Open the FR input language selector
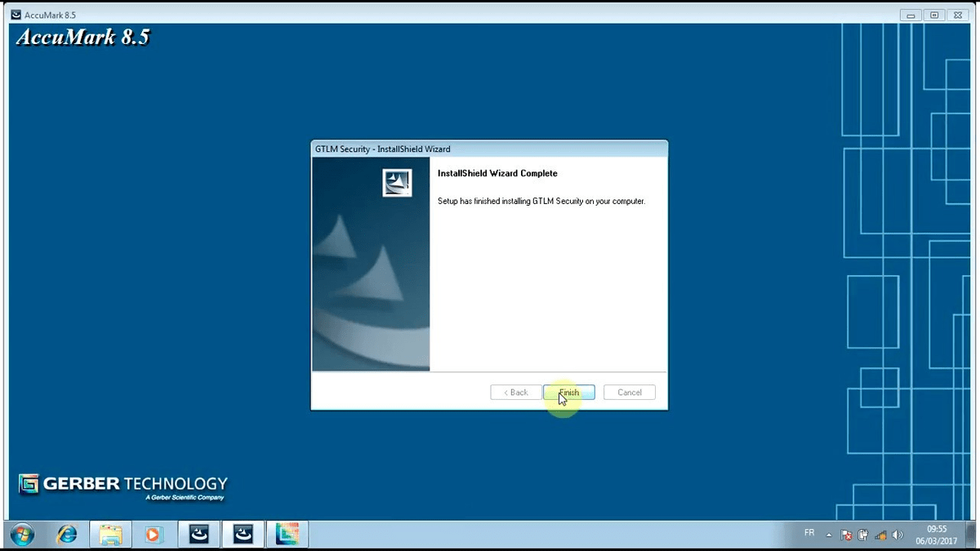Image resolution: width=980 pixels, height=551 pixels. click(x=808, y=533)
